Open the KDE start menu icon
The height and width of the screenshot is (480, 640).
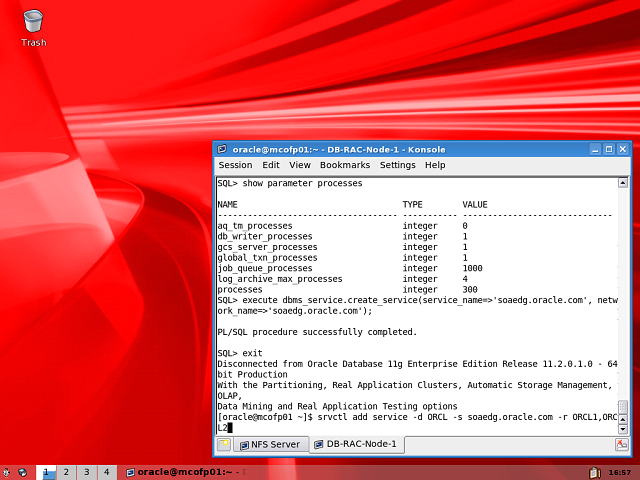pyautogui.click(x=7, y=472)
